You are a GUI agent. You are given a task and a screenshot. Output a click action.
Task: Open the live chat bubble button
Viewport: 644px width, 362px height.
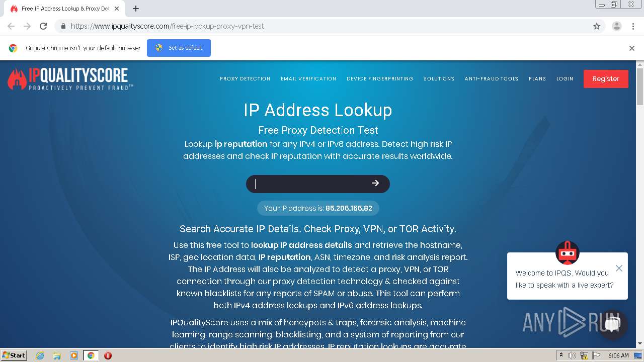(612, 325)
